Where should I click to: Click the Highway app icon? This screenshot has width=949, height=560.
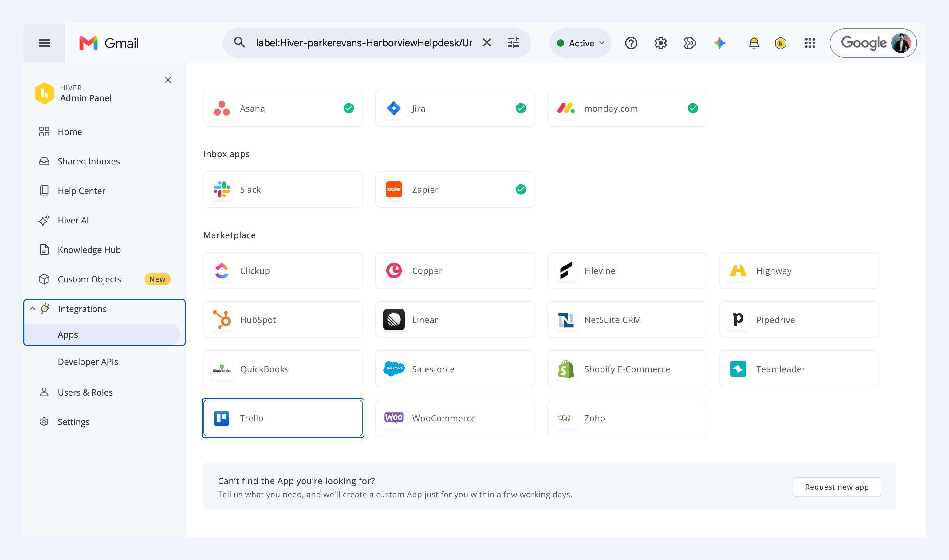coord(738,270)
